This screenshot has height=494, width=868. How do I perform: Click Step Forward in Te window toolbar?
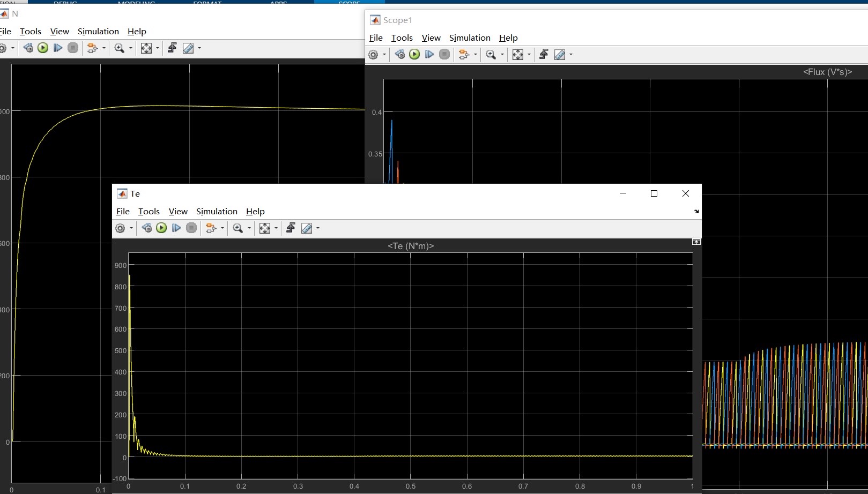pos(176,228)
